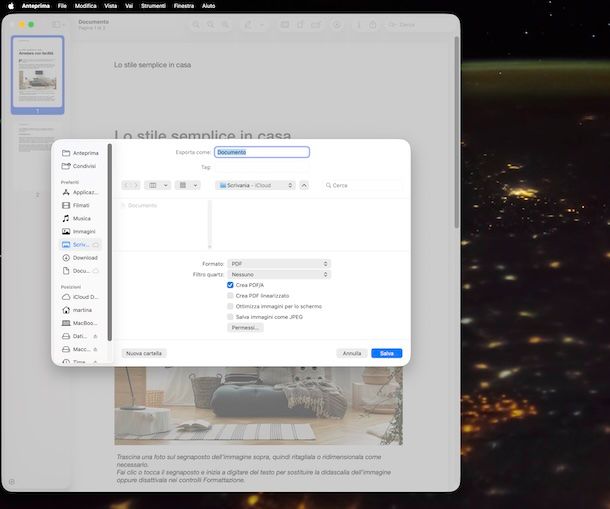Click the zoom in magnifier in toolbar
This screenshot has height=509, width=610.
click(225, 25)
